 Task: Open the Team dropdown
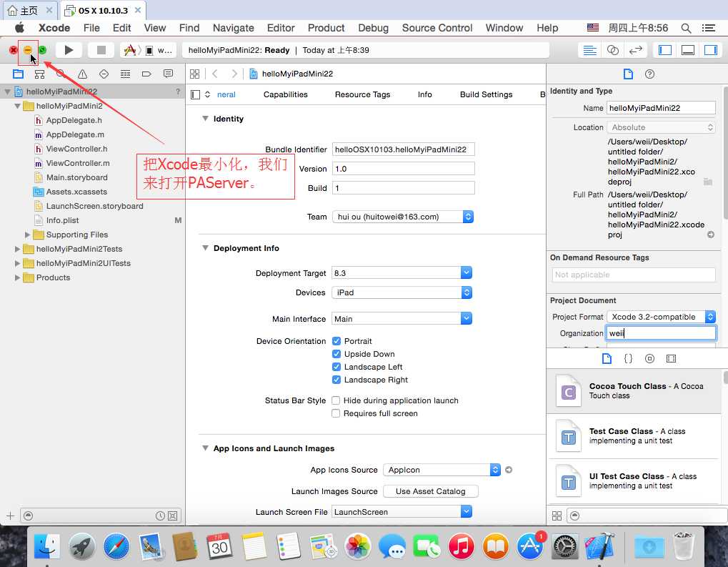point(403,217)
